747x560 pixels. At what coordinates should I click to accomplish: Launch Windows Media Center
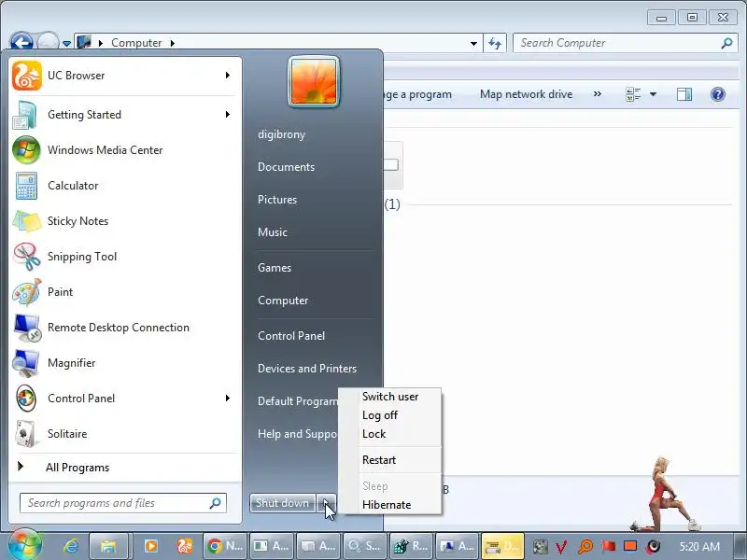pyautogui.click(x=124, y=150)
